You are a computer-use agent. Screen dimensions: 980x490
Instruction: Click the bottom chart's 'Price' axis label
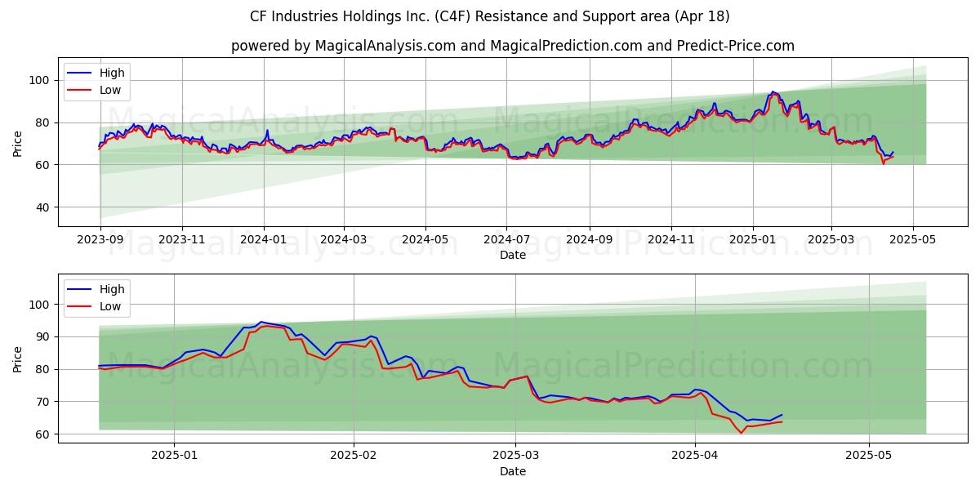point(18,359)
